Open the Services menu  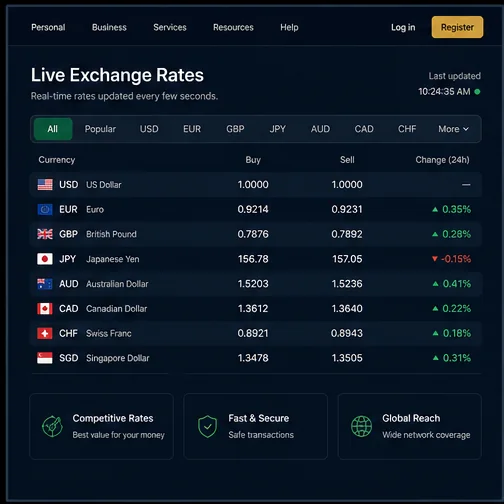click(170, 27)
